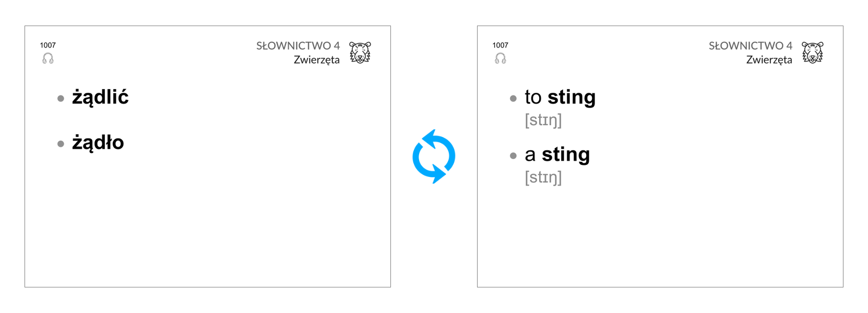The width and height of the screenshot is (868, 313).
Task: Click the bullet beside żądlić
Action: coord(61,98)
